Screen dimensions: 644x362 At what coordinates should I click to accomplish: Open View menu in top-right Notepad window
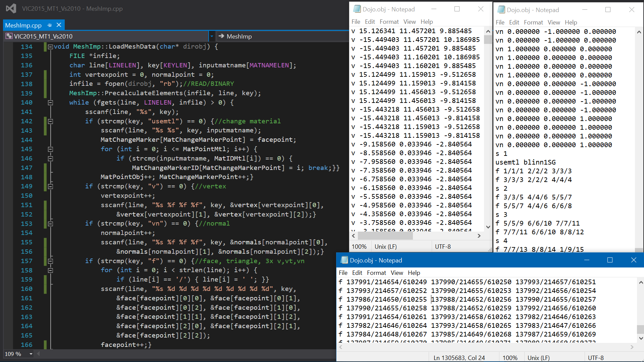pos(554,22)
